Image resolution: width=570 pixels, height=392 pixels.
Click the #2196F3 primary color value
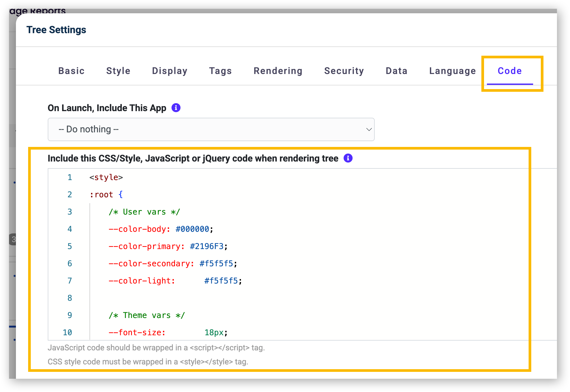click(x=207, y=246)
